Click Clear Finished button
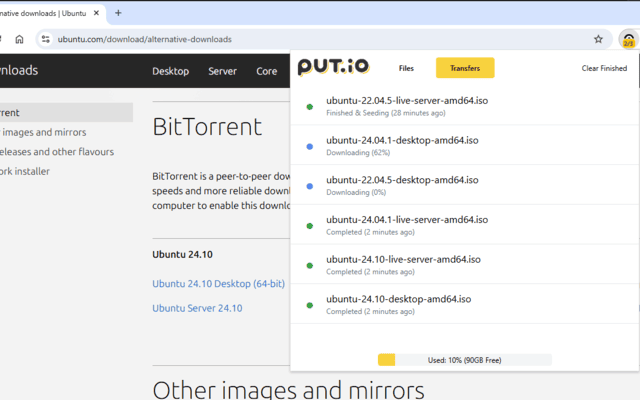The width and height of the screenshot is (640, 400). (604, 68)
